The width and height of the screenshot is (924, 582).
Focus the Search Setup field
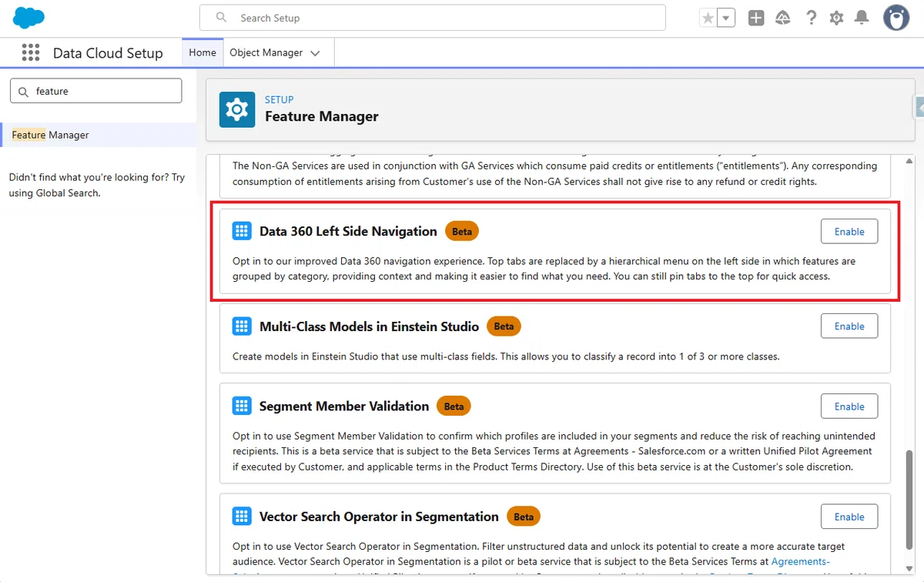click(x=433, y=18)
